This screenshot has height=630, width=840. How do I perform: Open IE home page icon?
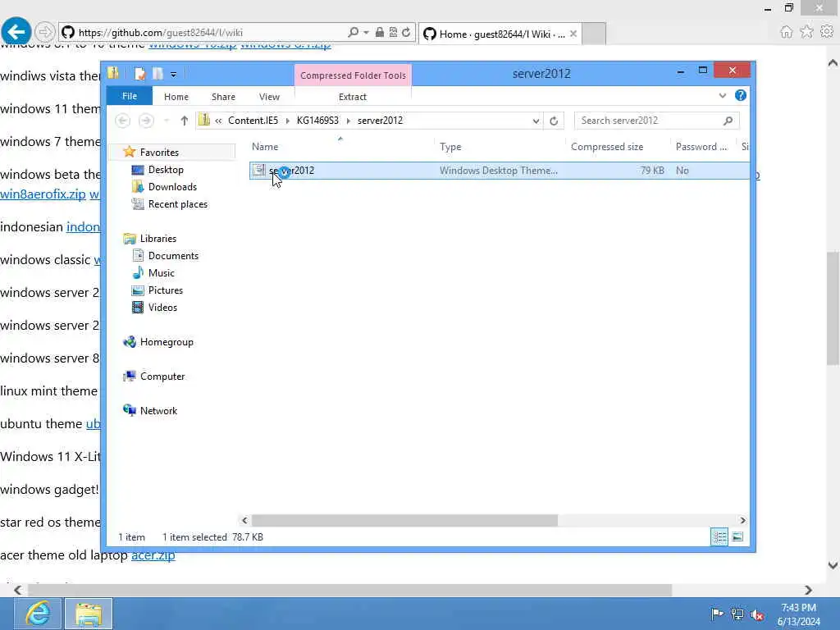(x=786, y=32)
